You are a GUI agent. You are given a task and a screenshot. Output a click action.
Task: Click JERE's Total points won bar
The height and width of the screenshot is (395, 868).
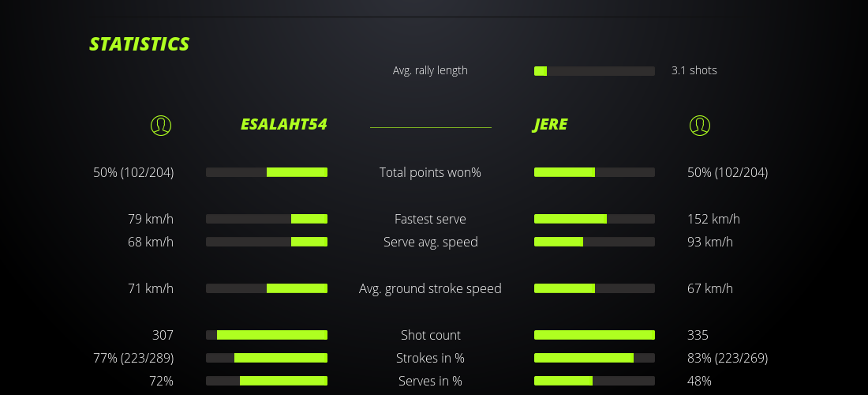click(594, 172)
